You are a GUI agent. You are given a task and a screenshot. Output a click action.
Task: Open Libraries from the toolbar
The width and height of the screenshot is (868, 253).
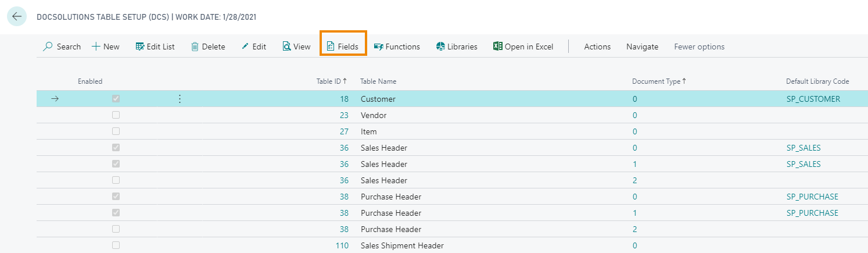[457, 47]
